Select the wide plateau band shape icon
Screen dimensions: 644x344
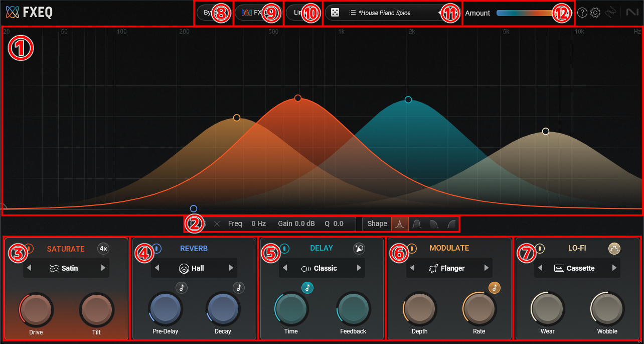(x=416, y=223)
